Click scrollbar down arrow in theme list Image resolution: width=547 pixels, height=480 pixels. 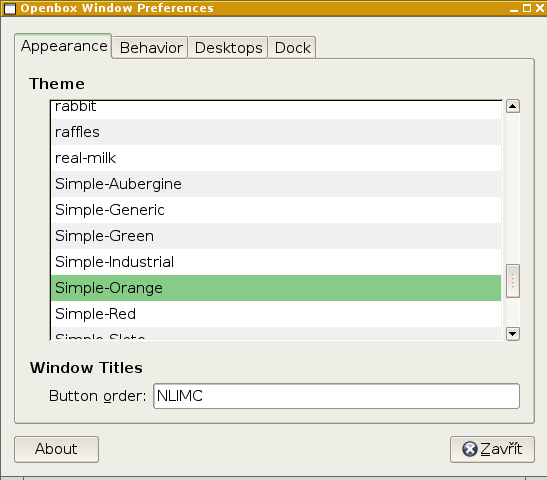(512, 334)
